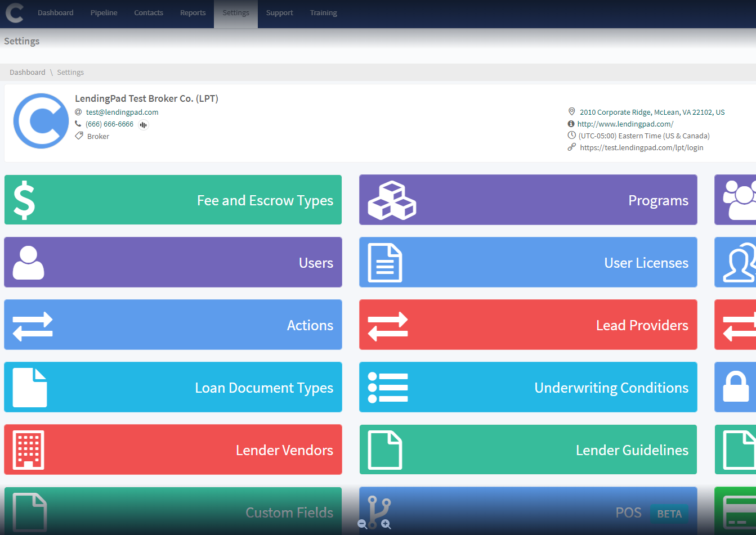Viewport: 756px width, 535px height.
Task: Click the LendingPad company logo thumbnail
Action: pyautogui.click(x=41, y=121)
